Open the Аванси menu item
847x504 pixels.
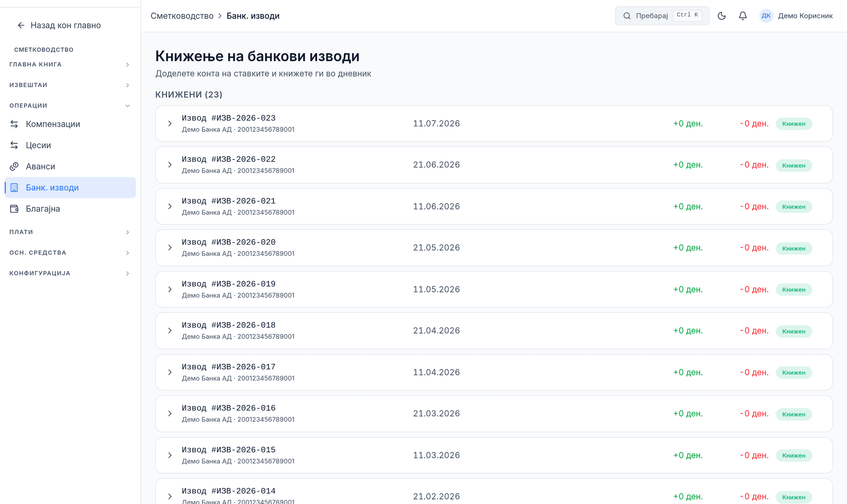point(70,166)
